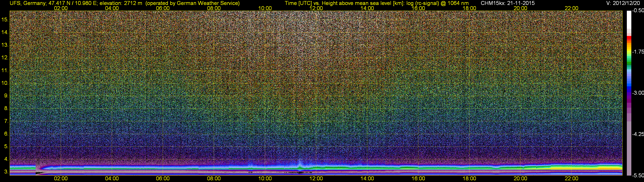The height and width of the screenshot is (182, 644).
Task: Select the 10:00 label on the bottom time axis
Action: click(x=265, y=179)
